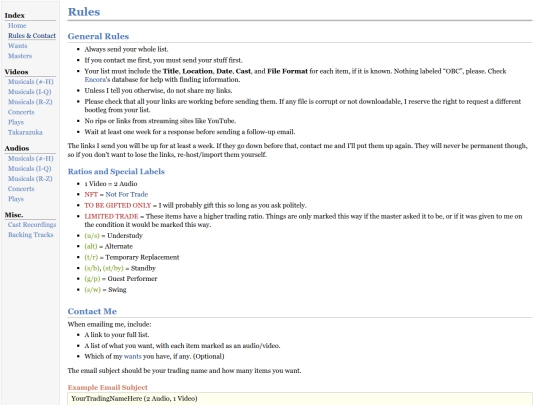Click 'Unless I tell you otherwise' rule

point(158,91)
